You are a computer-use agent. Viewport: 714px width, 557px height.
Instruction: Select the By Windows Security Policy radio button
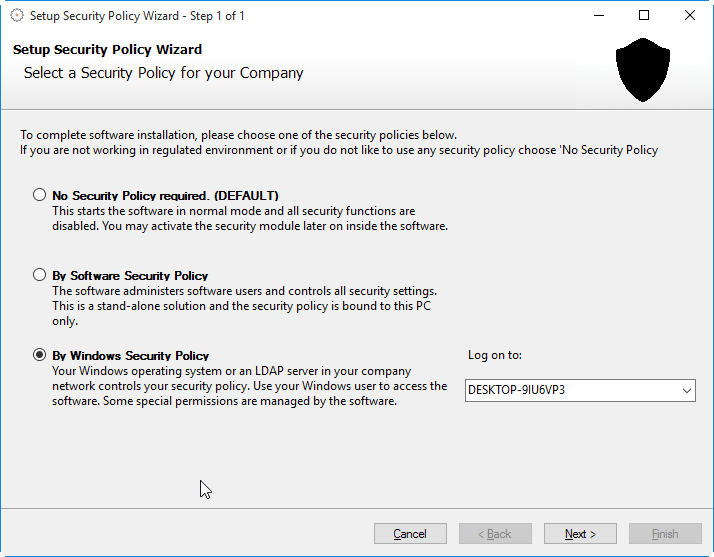click(40, 355)
